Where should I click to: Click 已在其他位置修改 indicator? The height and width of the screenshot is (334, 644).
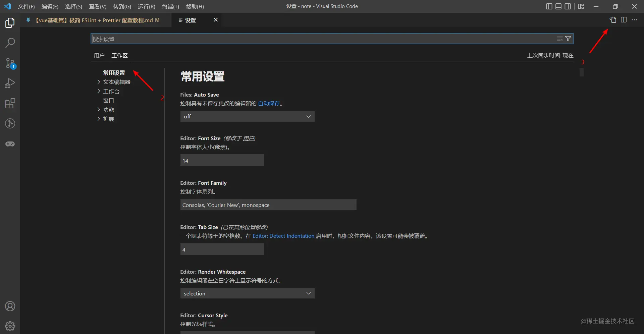(244, 227)
